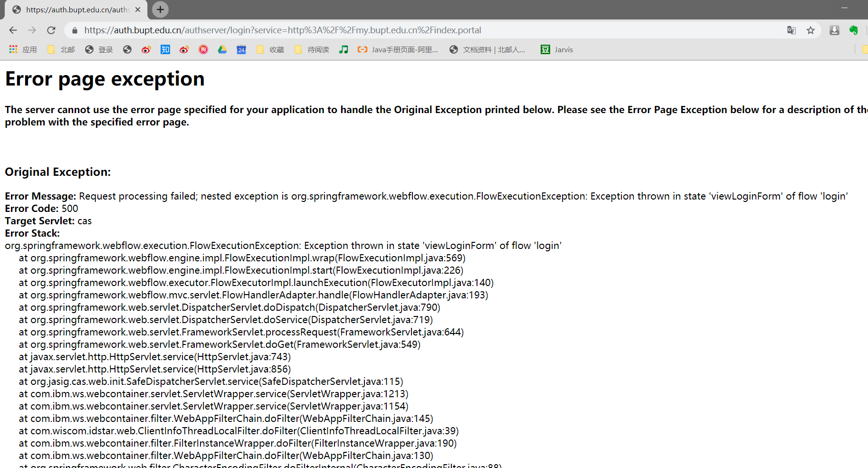
Task: Click the 'Error Message:' line text
Action: coord(426,196)
